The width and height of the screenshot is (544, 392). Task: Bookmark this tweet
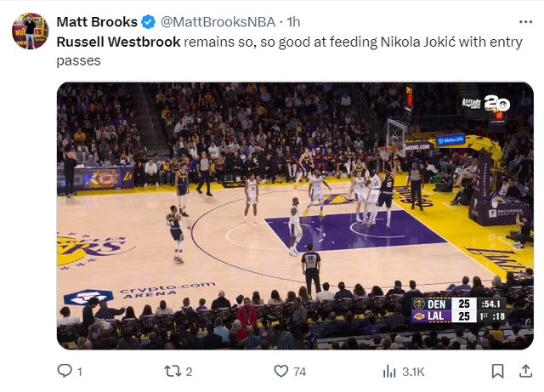[498, 372]
